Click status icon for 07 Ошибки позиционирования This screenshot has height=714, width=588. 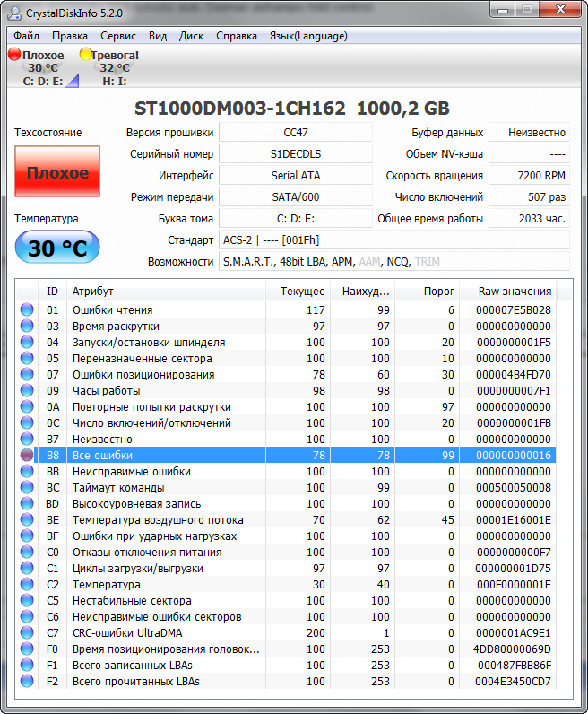tap(27, 374)
